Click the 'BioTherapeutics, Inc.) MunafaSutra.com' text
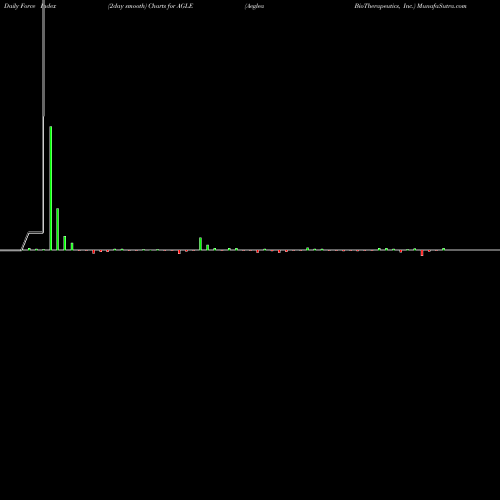Viewport: 500px width, 500px height. pos(410,6)
